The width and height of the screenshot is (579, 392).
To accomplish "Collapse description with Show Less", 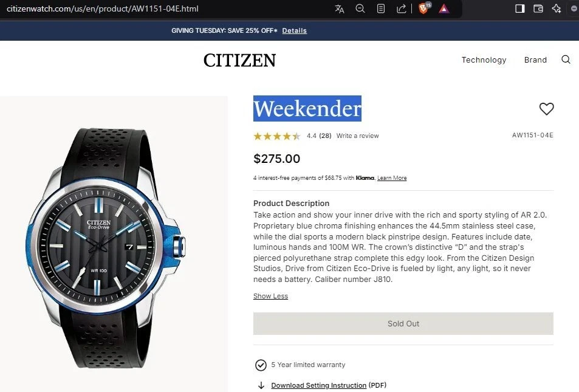I will [270, 296].
